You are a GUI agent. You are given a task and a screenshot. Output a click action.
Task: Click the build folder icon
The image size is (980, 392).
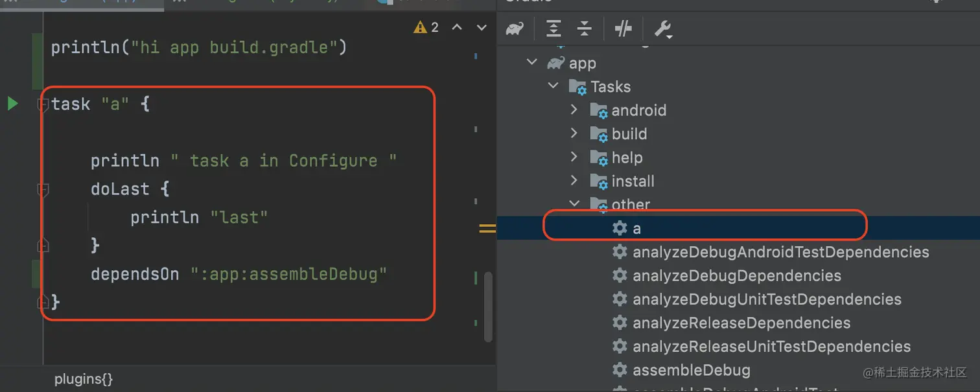[598, 134]
